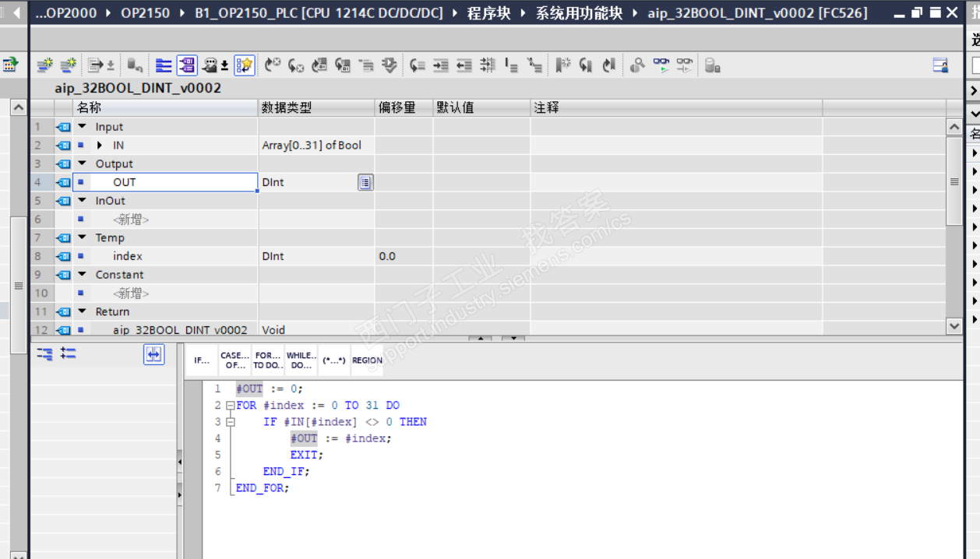Click code line EXIT; in editor
980x559 pixels.
click(307, 455)
